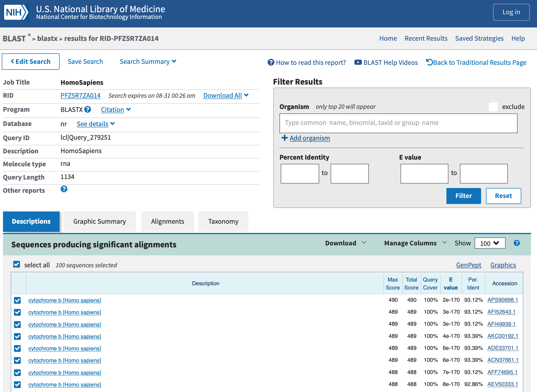Viewport: 537px width, 392px height.
Task: Click the NIH logo icon
Action: coord(16,12)
